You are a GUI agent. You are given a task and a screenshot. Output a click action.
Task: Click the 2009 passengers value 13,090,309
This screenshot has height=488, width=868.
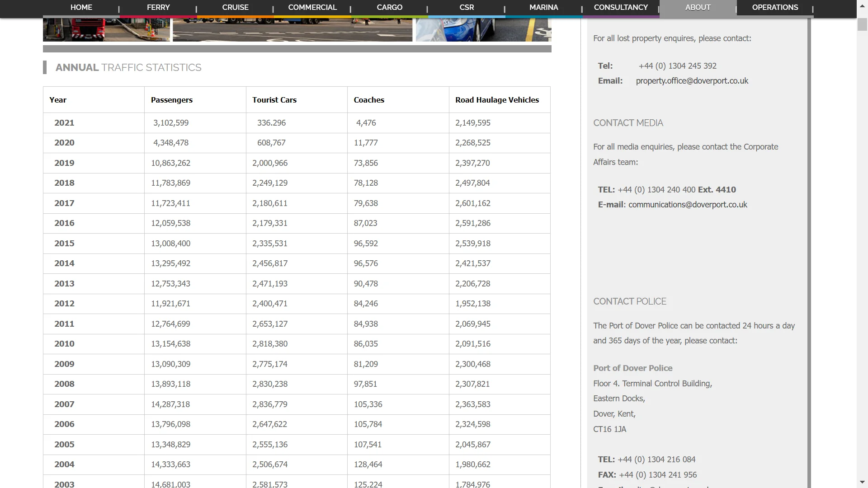pos(170,364)
